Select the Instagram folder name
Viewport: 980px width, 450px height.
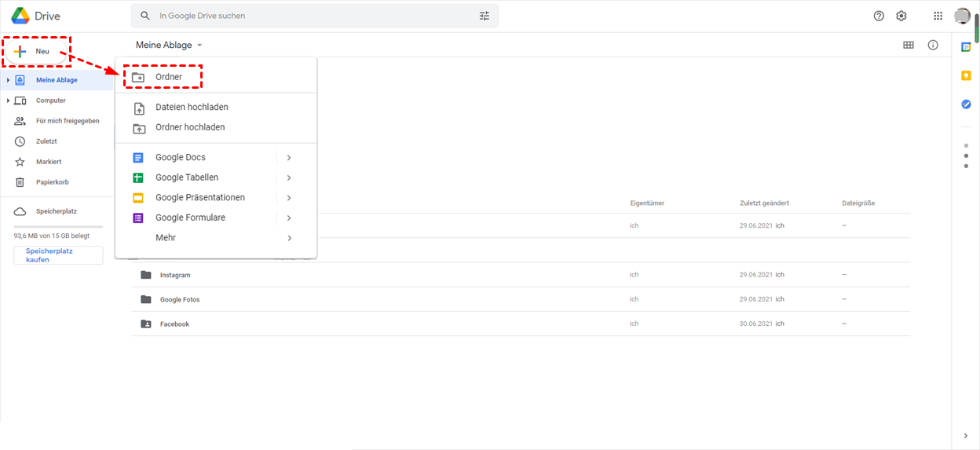click(x=175, y=276)
